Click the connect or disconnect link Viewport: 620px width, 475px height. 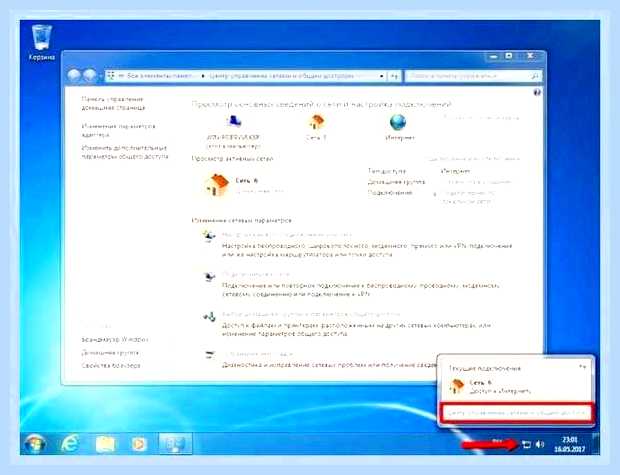[x=473, y=159]
